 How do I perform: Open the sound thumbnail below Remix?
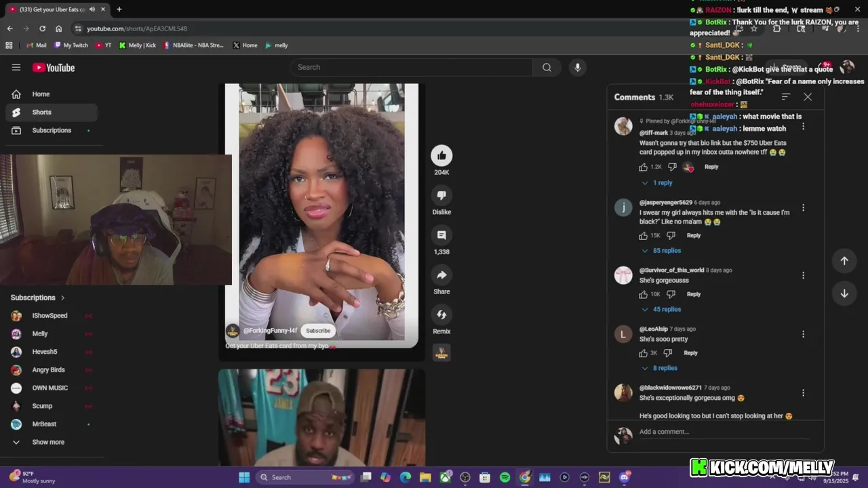[441, 352]
